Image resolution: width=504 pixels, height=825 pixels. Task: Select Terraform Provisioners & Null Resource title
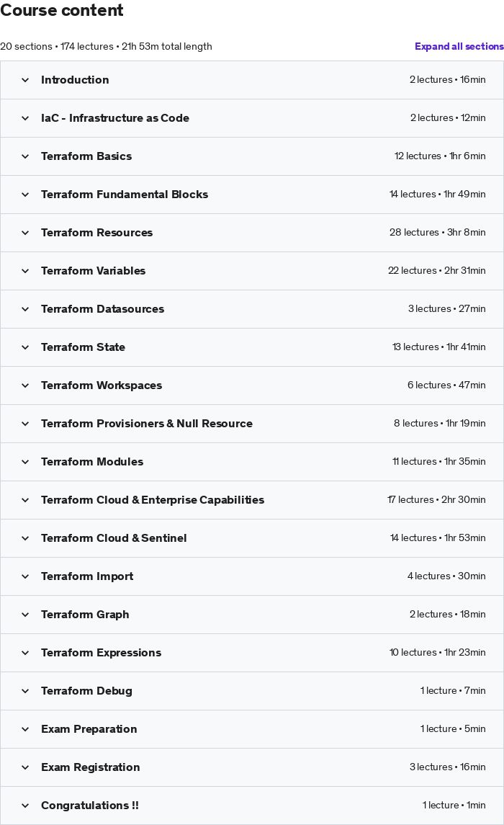click(147, 424)
